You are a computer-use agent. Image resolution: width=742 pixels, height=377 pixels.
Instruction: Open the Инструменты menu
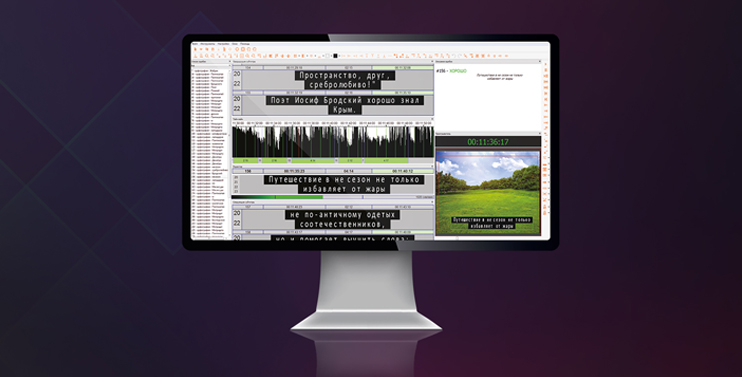208,44
